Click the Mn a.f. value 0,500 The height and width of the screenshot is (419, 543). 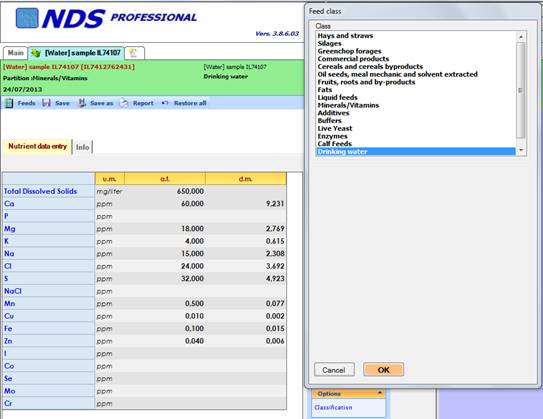(194, 303)
